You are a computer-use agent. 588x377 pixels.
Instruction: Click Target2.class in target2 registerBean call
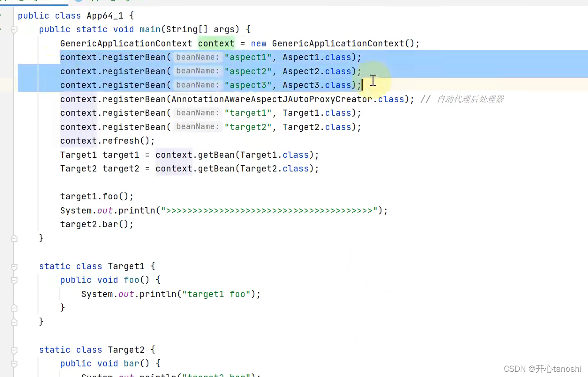pyautogui.click(x=317, y=127)
